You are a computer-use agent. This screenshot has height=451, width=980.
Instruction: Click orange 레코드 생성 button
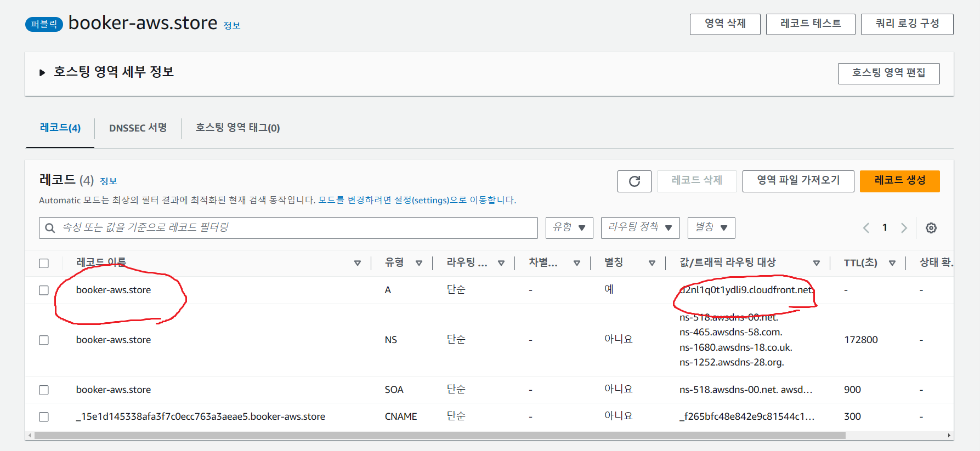[x=899, y=181]
